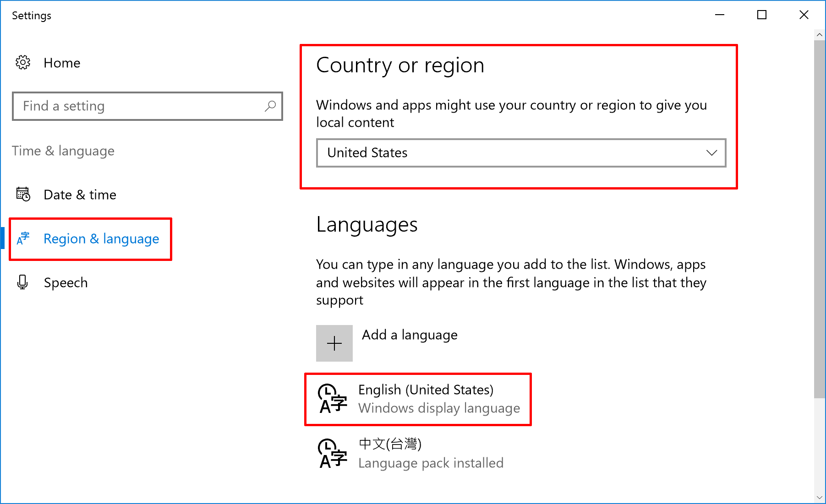Select Region & language in the sidebar
The image size is (826, 504).
point(101,238)
